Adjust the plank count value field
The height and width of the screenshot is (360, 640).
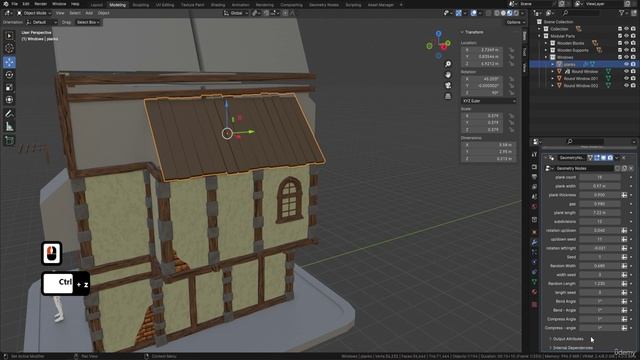(x=600, y=177)
